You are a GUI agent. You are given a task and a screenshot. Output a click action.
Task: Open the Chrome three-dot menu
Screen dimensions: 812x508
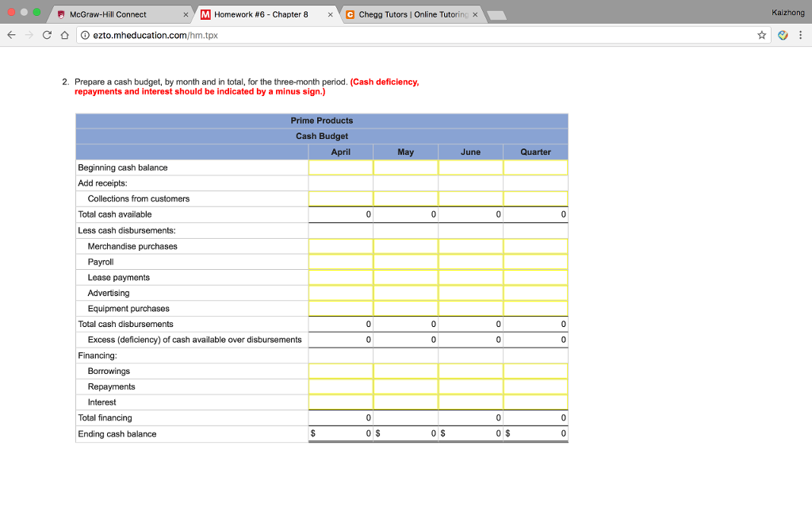[x=802, y=35]
